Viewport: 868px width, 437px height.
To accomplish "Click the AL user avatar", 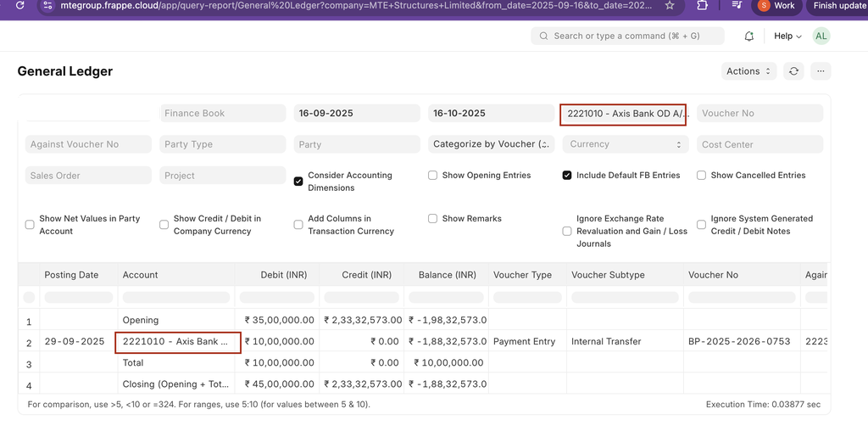I will (x=821, y=36).
